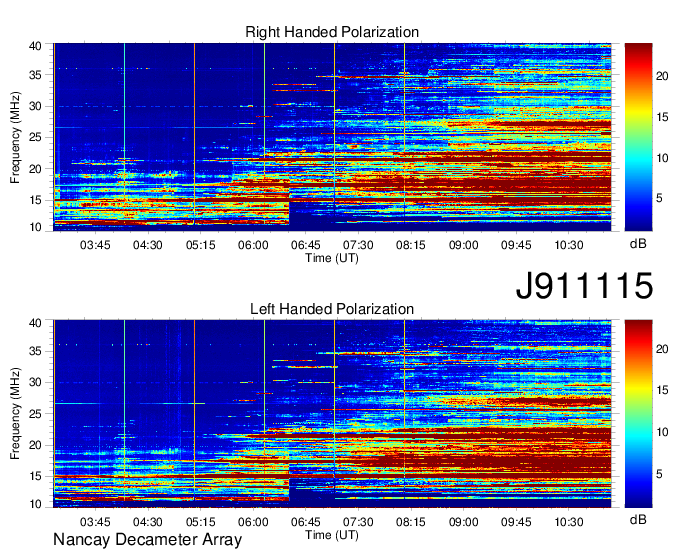Viewport: 680px width, 552px height.
Task: Click the "35" frequency tick, Left Handed plot
Action: 36,351
